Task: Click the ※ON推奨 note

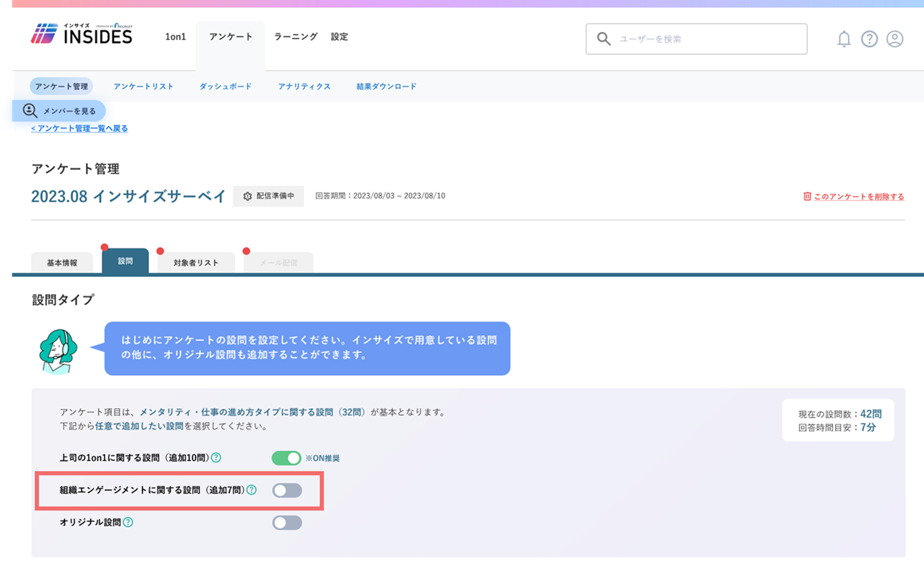Action: 322,458
